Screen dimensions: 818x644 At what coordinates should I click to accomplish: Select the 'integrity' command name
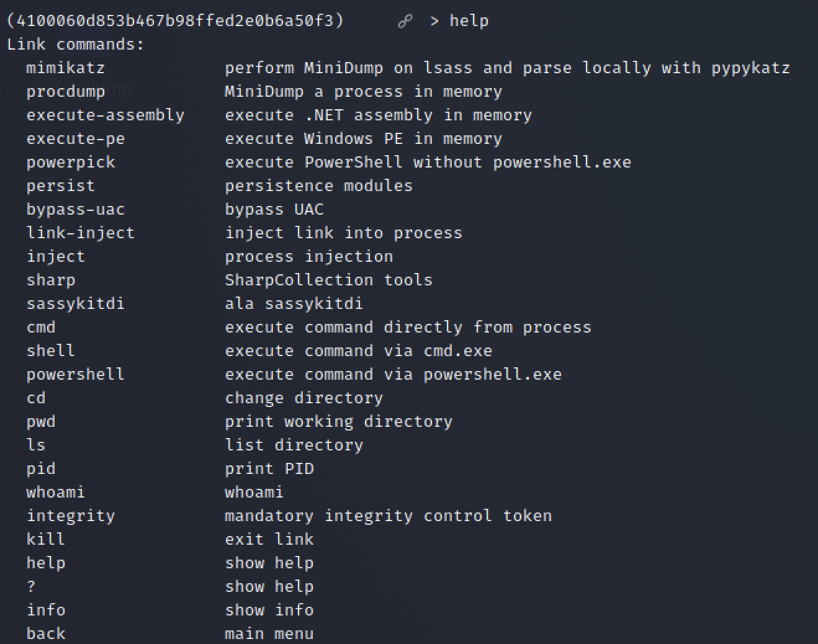(70, 516)
